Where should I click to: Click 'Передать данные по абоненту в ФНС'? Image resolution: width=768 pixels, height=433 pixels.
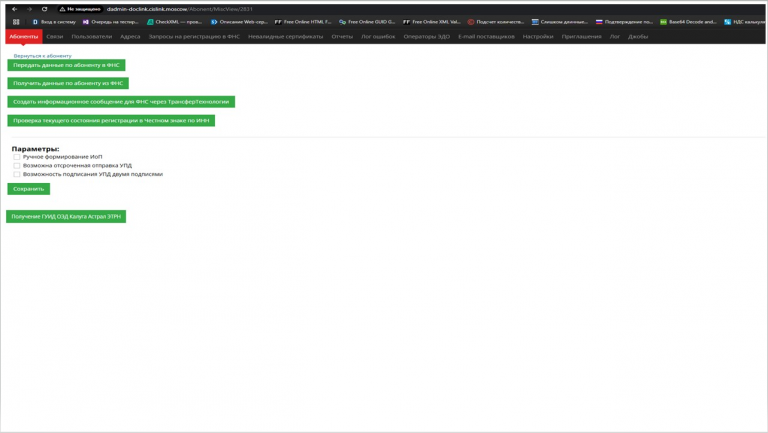coord(66,65)
